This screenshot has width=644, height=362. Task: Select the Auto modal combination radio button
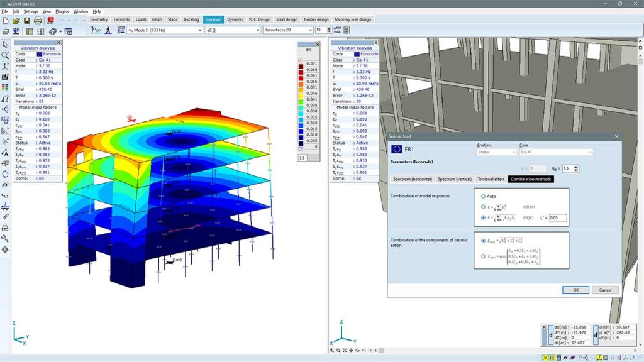pyautogui.click(x=483, y=196)
